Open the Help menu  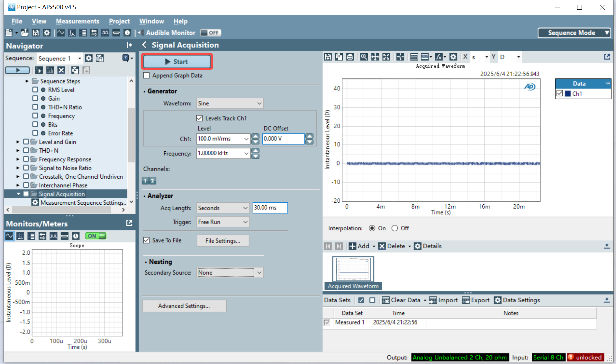tap(180, 21)
